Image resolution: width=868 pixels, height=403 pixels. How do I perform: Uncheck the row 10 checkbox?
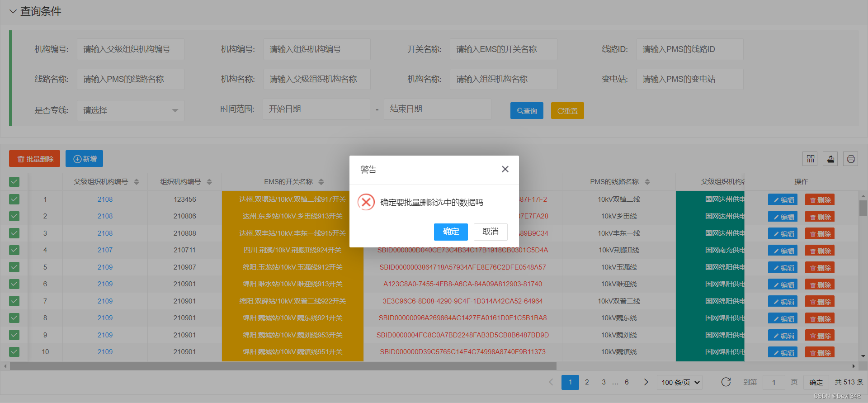coord(14,351)
